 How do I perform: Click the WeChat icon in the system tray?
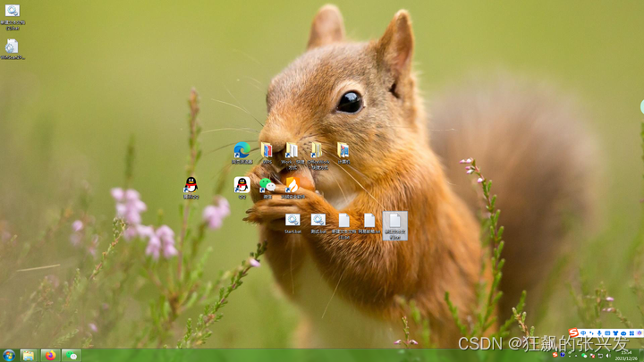[x=584, y=356]
